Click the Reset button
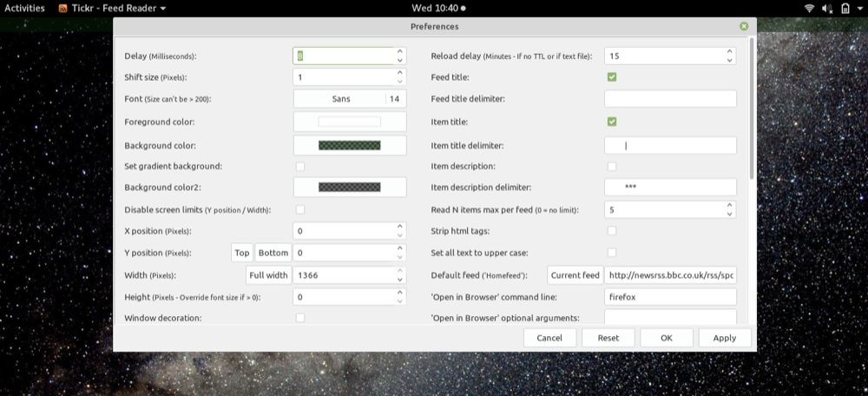This screenshot has height=396, width=868. click(608, 338)
